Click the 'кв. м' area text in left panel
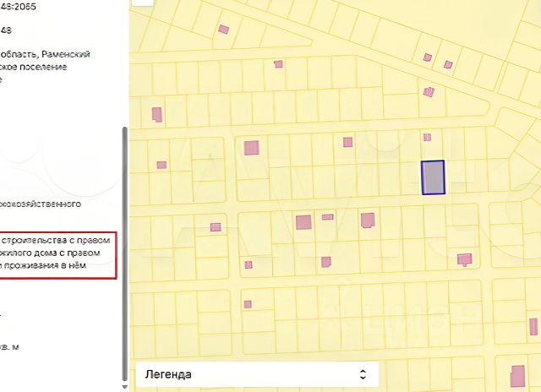 pos(9,347)
